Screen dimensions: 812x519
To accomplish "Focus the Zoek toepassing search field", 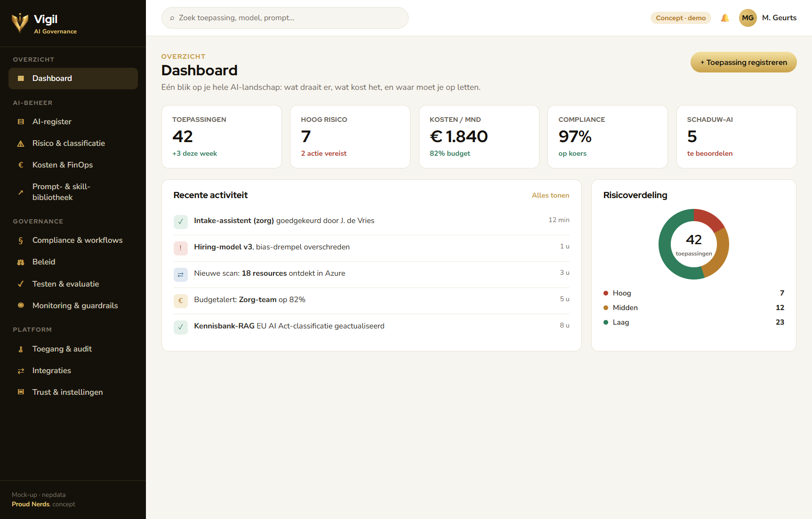I will click(285, 18).
